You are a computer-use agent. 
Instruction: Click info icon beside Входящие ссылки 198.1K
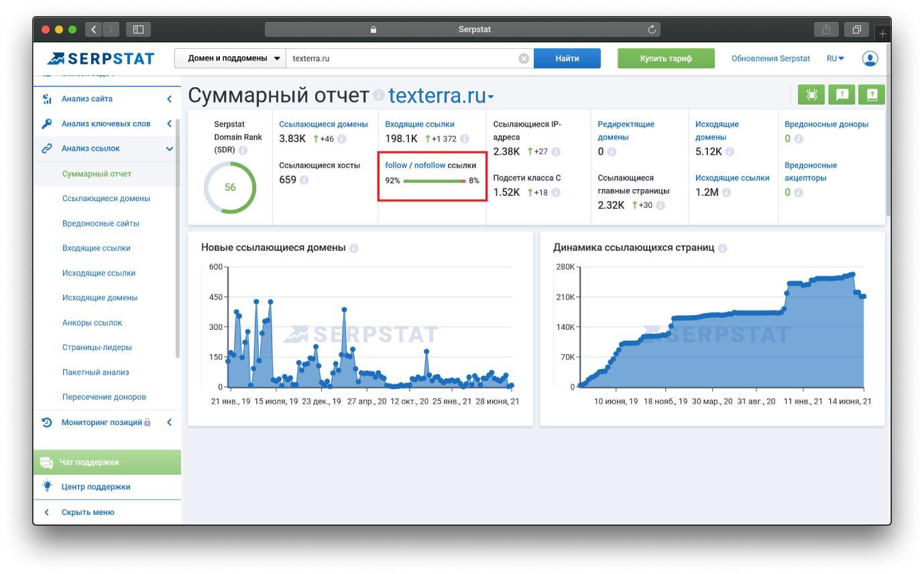[x=464, y=139]
